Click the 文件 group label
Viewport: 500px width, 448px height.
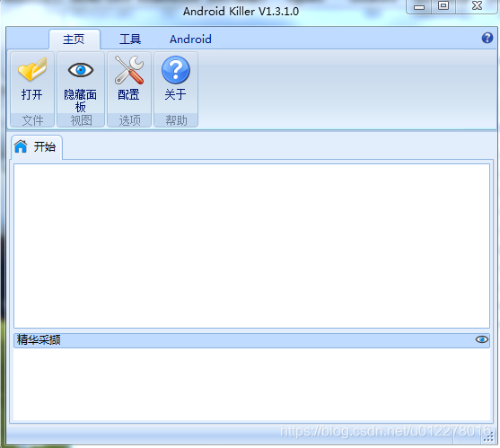[x=32, y=120]
